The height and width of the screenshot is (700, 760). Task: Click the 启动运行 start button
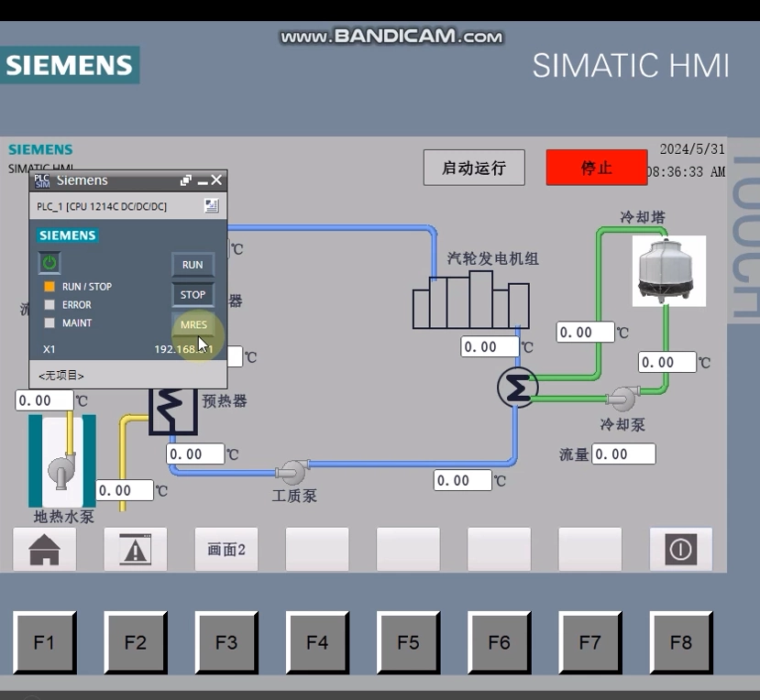[474, 168]
